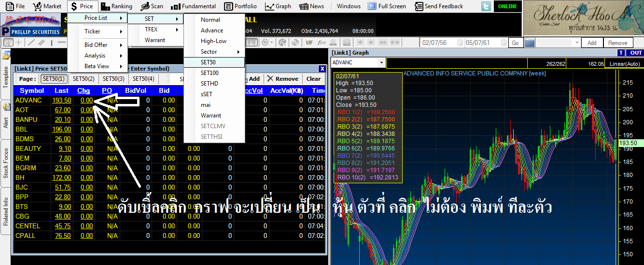Open the News menu
Viewport: 644px width, 265px height.
311,6
